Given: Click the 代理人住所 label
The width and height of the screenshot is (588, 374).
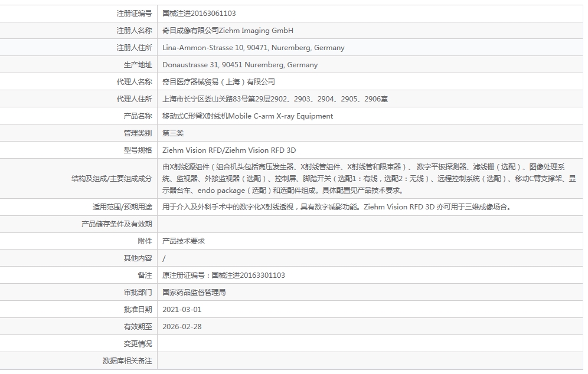Looking at the screenshot, I should coord(134,99).
